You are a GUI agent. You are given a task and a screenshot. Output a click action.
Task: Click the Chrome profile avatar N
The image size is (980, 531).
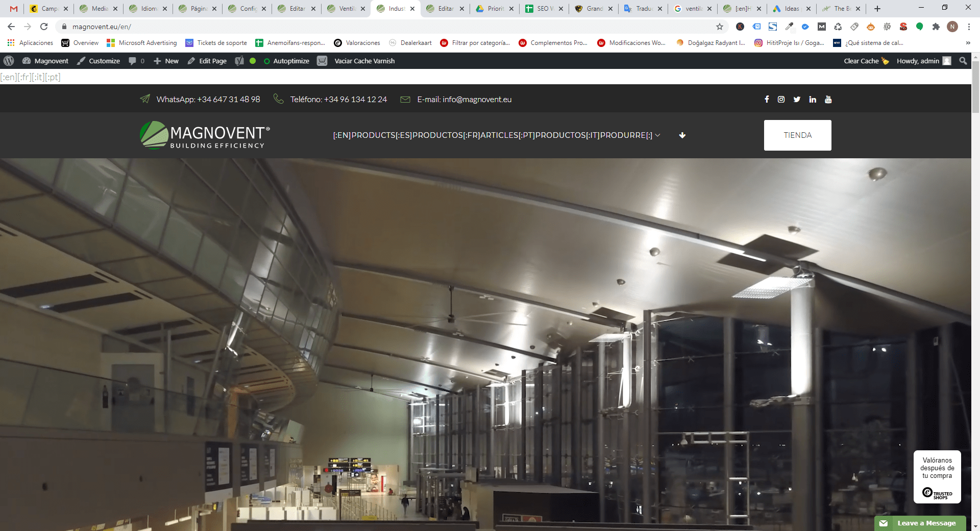(952, 27)
